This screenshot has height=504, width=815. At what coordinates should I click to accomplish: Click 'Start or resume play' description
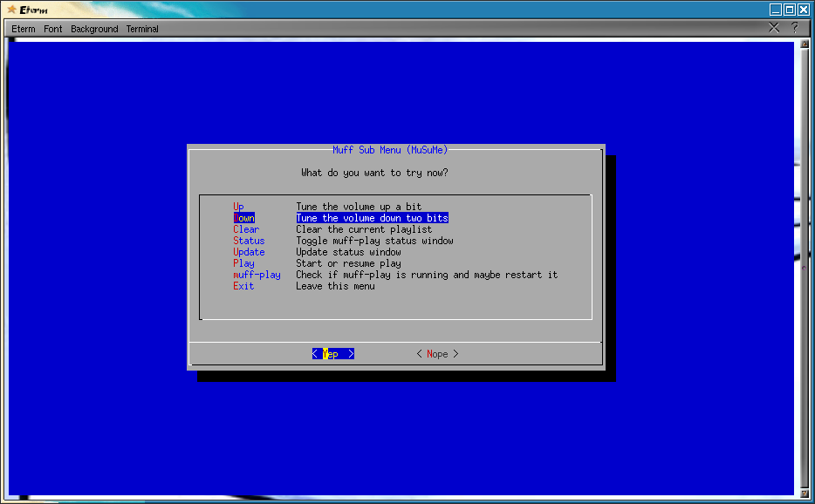348,263
